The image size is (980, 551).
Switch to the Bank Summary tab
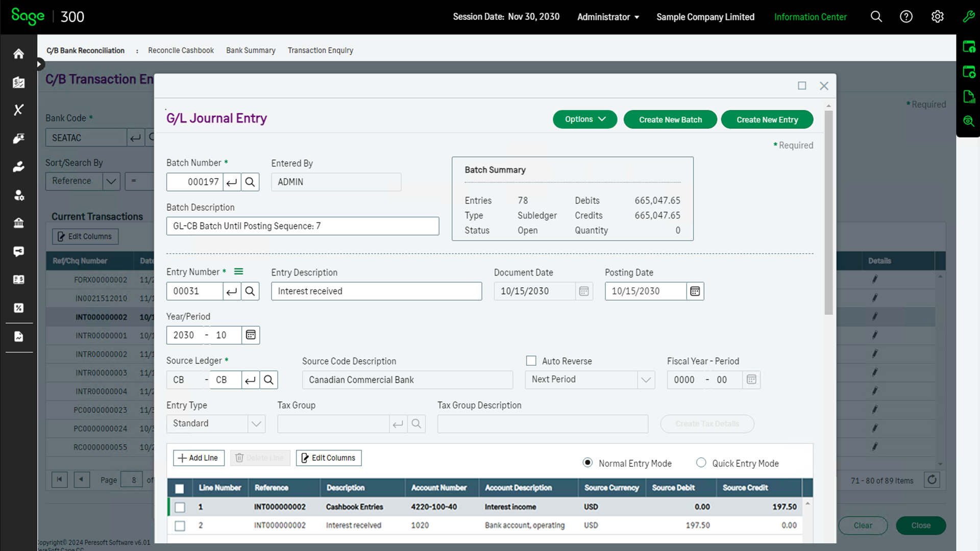[x=251, y=50]
